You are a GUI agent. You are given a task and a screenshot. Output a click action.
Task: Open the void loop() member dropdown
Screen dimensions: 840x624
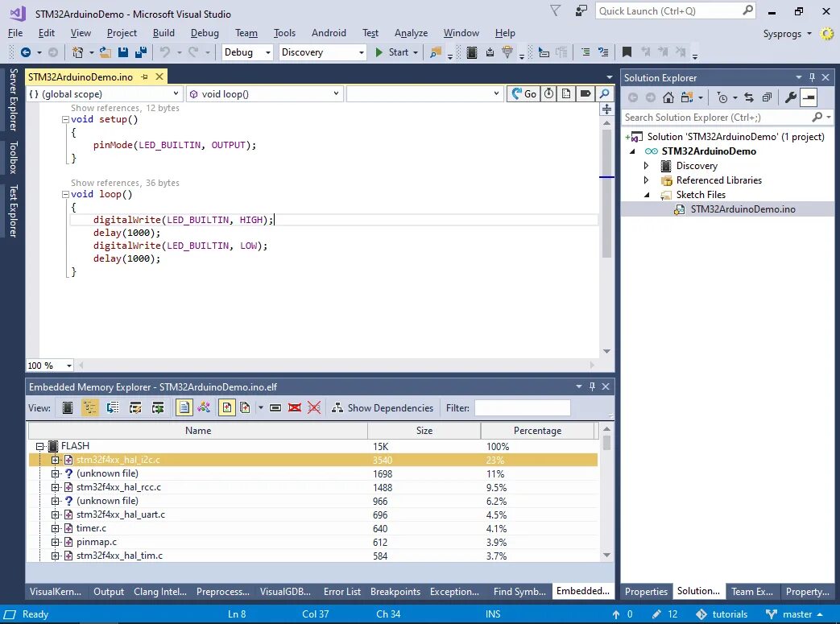coord(264,93)
